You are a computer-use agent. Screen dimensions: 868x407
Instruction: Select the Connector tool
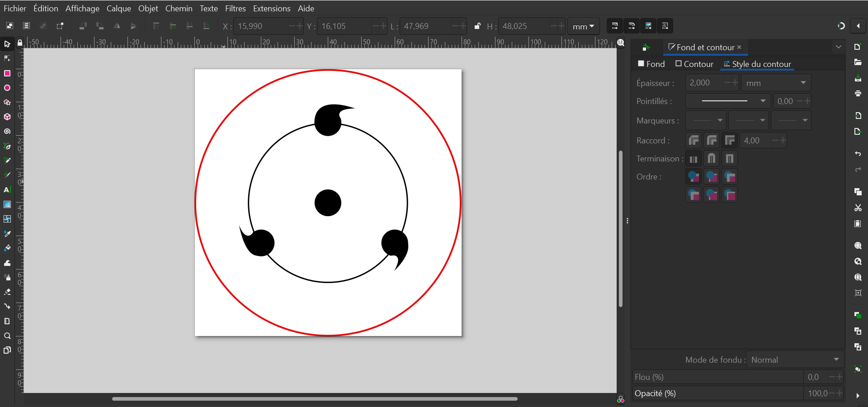pyautogui.click(x=7, y=306)
